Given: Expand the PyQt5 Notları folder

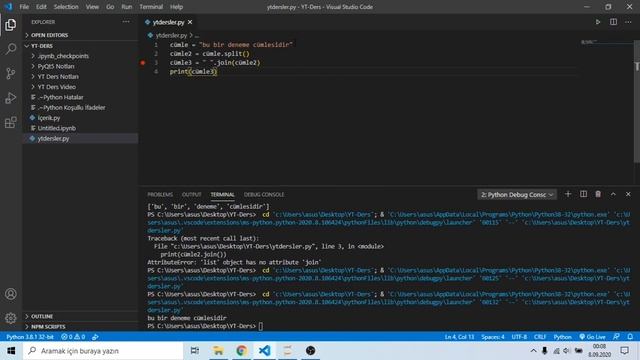Looking at the screenshot, I should 80,66.
